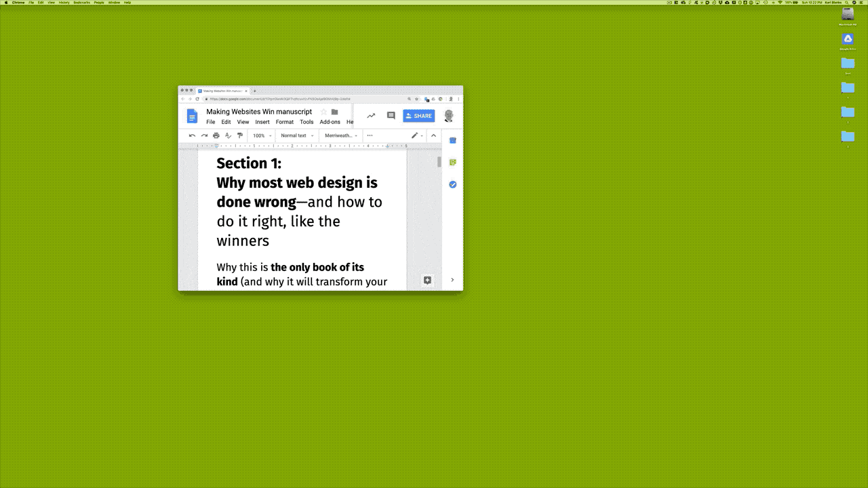868x488 pixels.
Task: Click the document title text
Action: 259,112
